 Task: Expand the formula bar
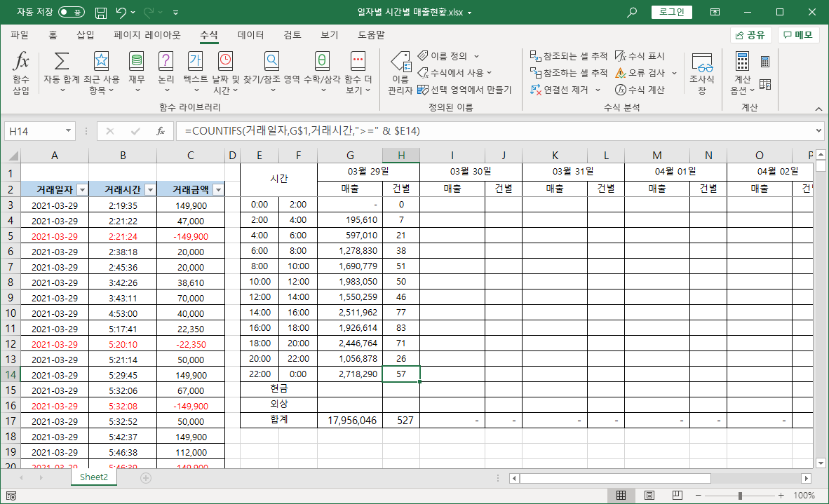click(818, 130)
